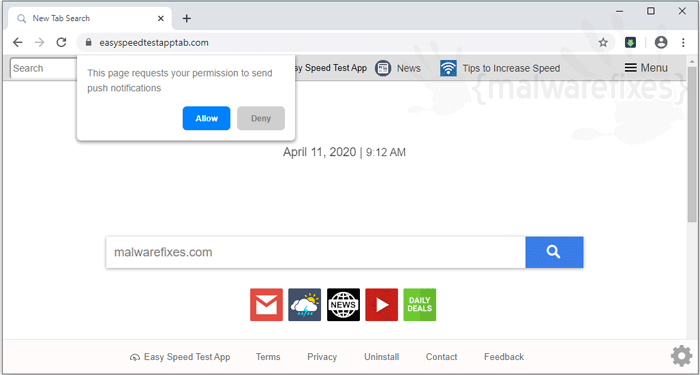
Task: Open Chrome's three-dot menu
Action: 683,42
